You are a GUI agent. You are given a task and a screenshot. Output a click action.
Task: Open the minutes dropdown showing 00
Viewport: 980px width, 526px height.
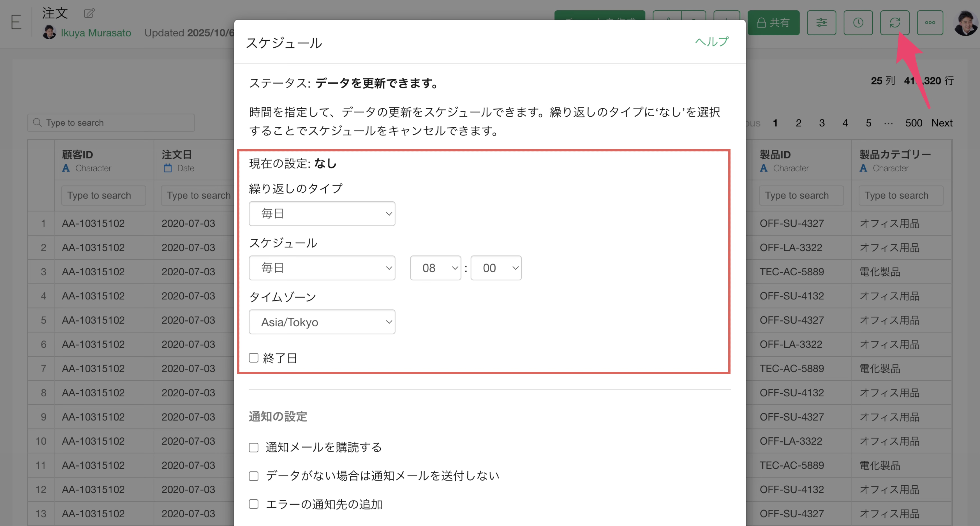click(496, 268)
